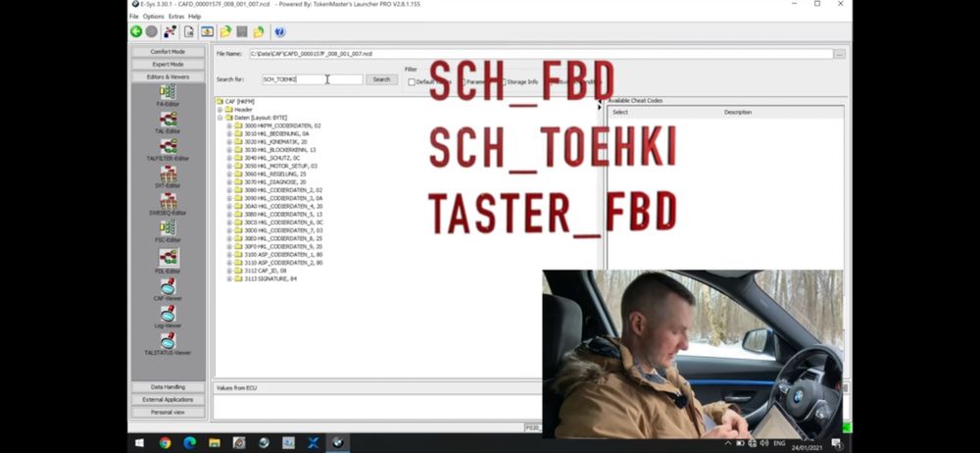Open the TALSTATUS-Viewer
Image resolution: width=980 pixels, height=453 pixels.
click(x=168, y=344)
